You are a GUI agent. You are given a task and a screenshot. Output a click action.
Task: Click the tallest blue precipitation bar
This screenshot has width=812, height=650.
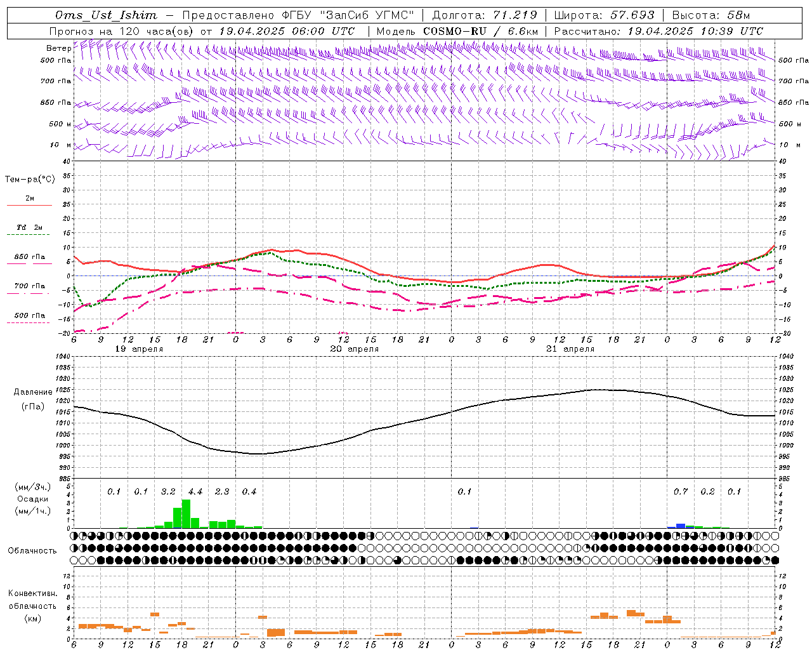tap(681, 526)
